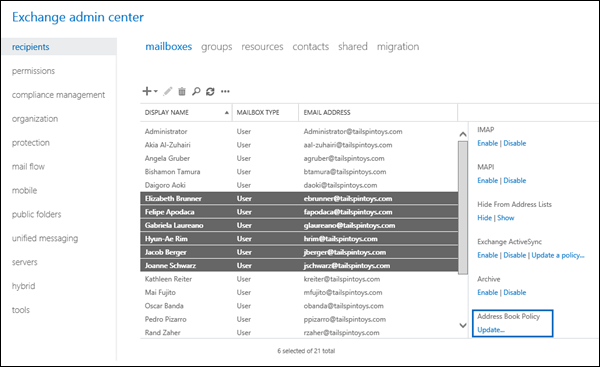
Task: Click the IMAP Disable link
Action: pos(515,143)
